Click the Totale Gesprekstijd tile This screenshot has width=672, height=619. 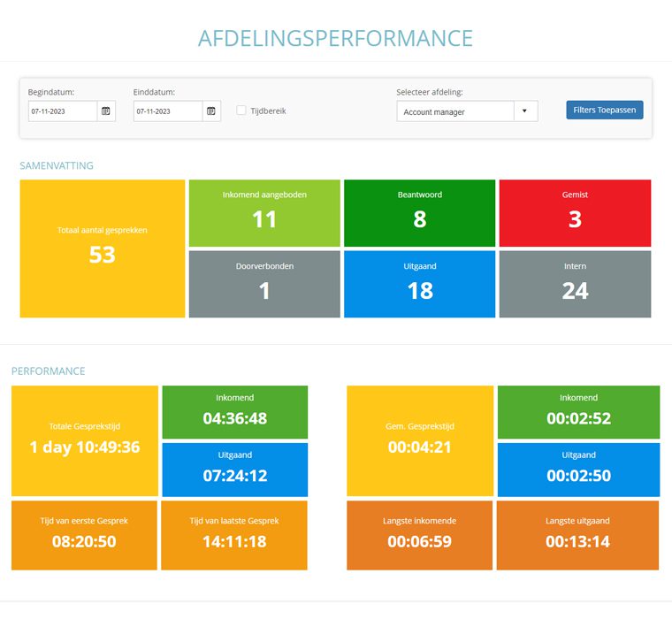pyautogui.click(x=85, y=440)
